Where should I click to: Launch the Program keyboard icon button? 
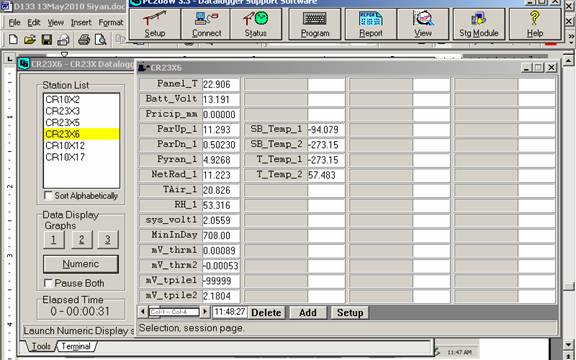[x=315, y=24]
